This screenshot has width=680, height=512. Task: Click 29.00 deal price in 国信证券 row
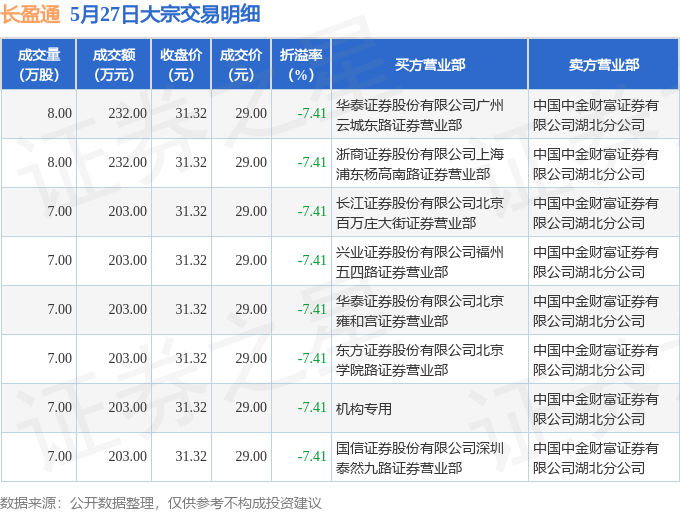[251, 456]
